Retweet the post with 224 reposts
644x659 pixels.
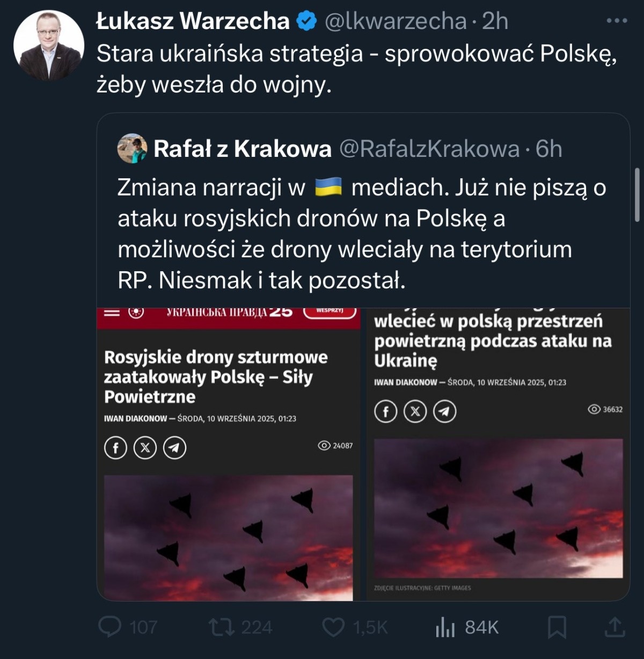[x=219, y=627]
